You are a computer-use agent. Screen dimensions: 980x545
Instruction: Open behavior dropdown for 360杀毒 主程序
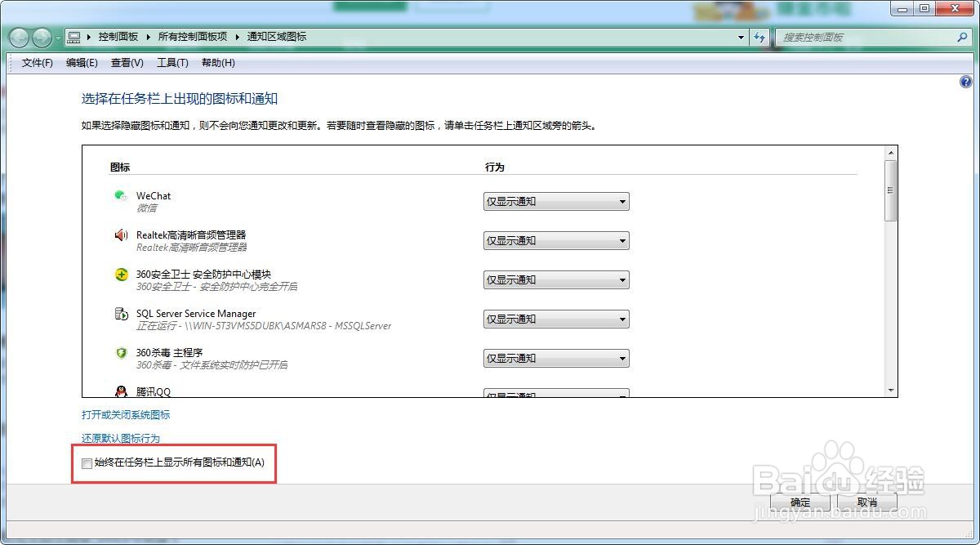tap(556, 358)
